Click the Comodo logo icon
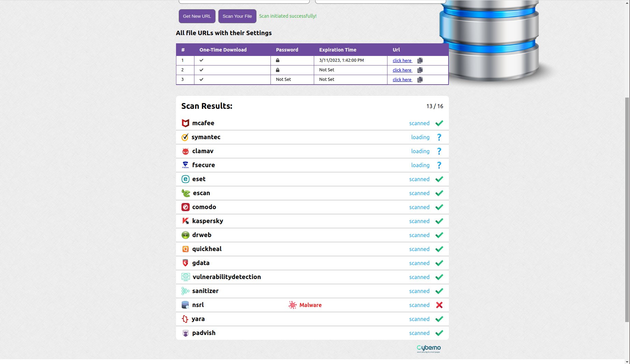Image resolution: width=630 pixels, height=364 pixels. (x=185, y=207)
